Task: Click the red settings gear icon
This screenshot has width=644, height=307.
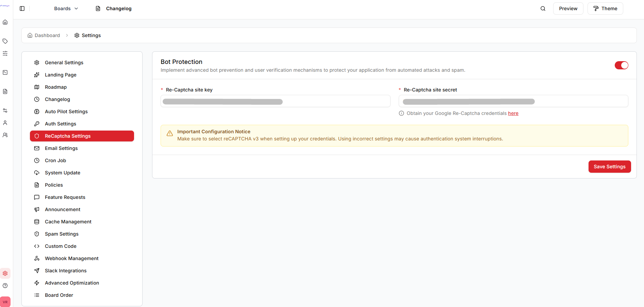Action: (5, 273)
